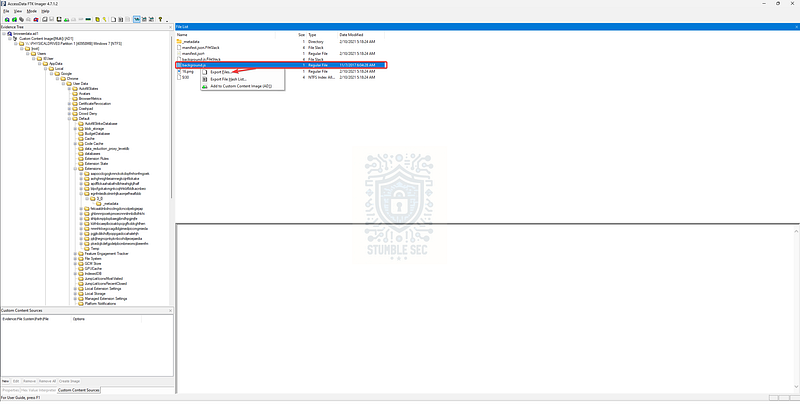
Task: Expand the CertificateRevocation folder node
Action: tap(69, 104)
